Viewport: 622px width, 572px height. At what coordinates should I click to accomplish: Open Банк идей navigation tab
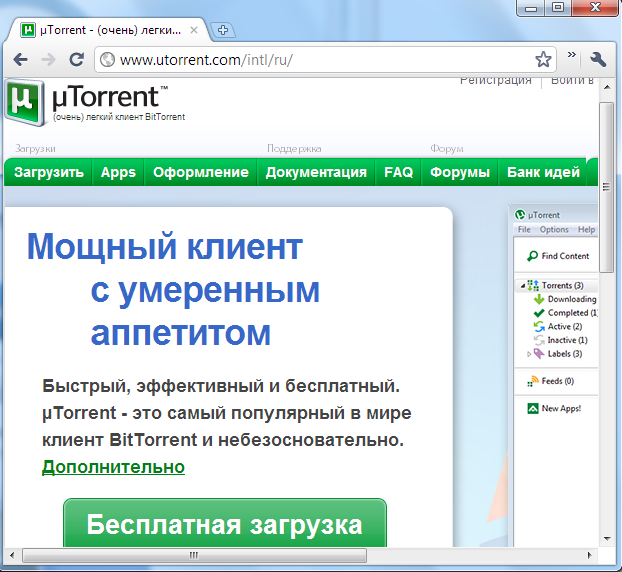coord(543,172)
